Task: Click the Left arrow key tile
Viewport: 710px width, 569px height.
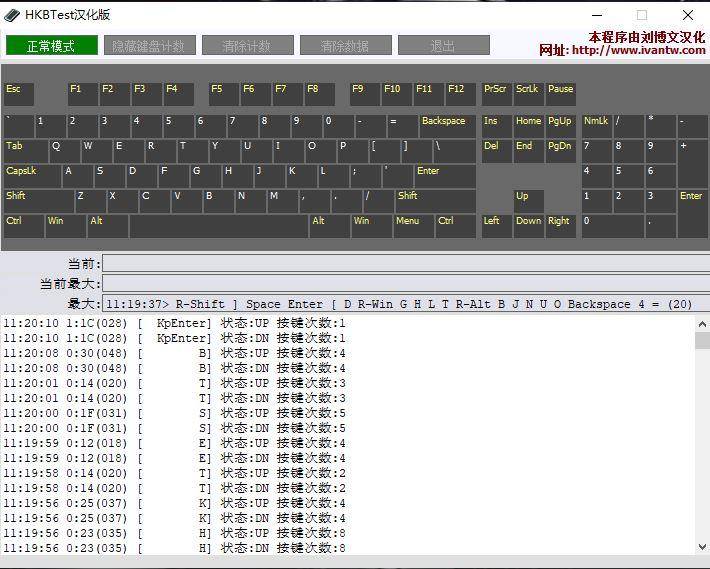Action: 497,226
